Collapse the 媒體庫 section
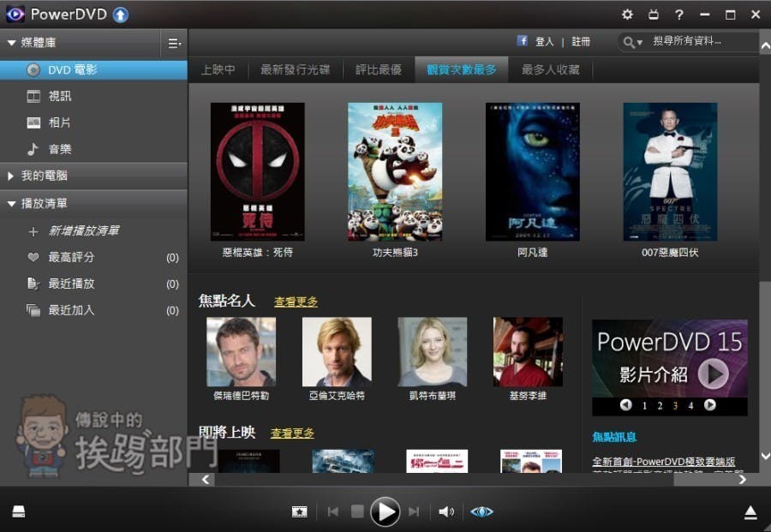Image resolution: width=771 pixels, height=532 pixels. click(x=11, y=43)
